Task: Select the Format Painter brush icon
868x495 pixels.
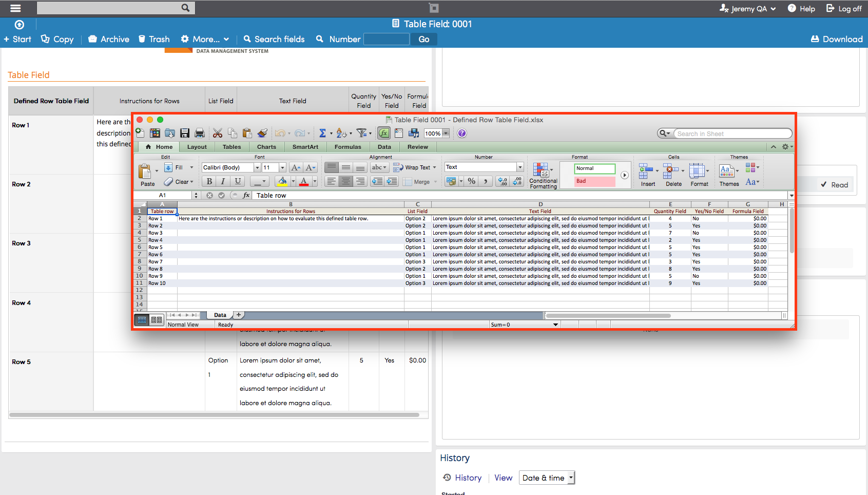Action: coord(262,133)
